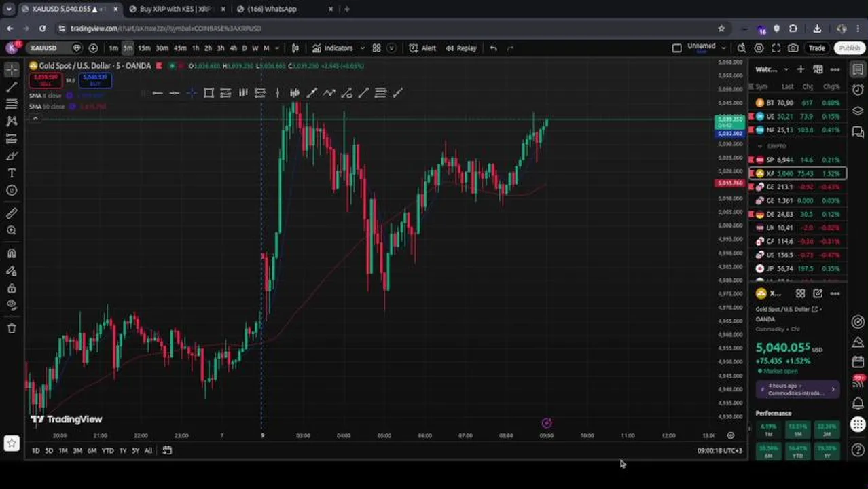Image resolution: width=868 pixels, height=489 pixels.
Task: Open chart settings gear in top toolbar
Action: 759,48
